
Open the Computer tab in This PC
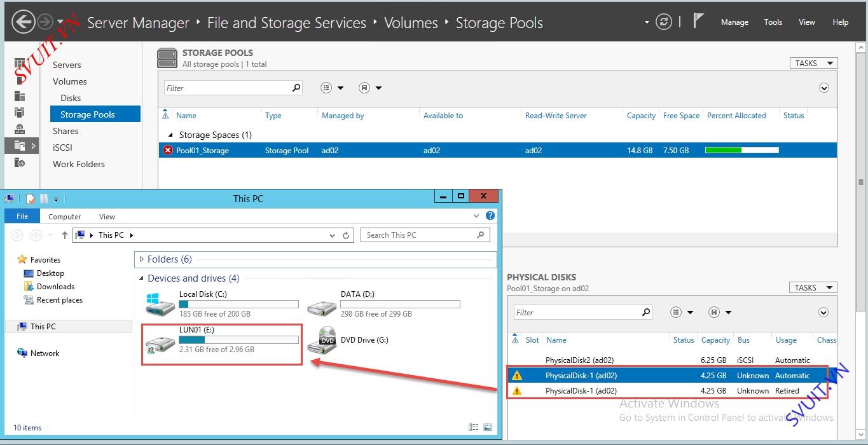click(x=65, y=217)
